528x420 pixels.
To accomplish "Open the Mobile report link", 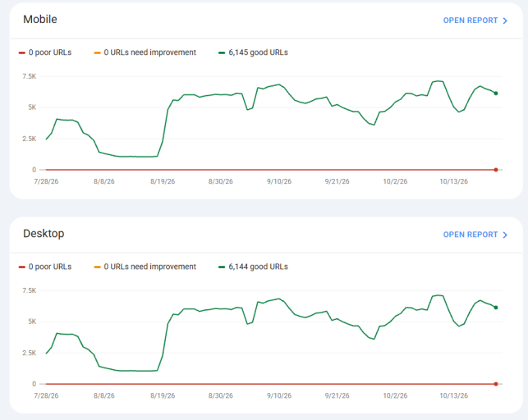I will pyautogui.click(x=475, y=21).
